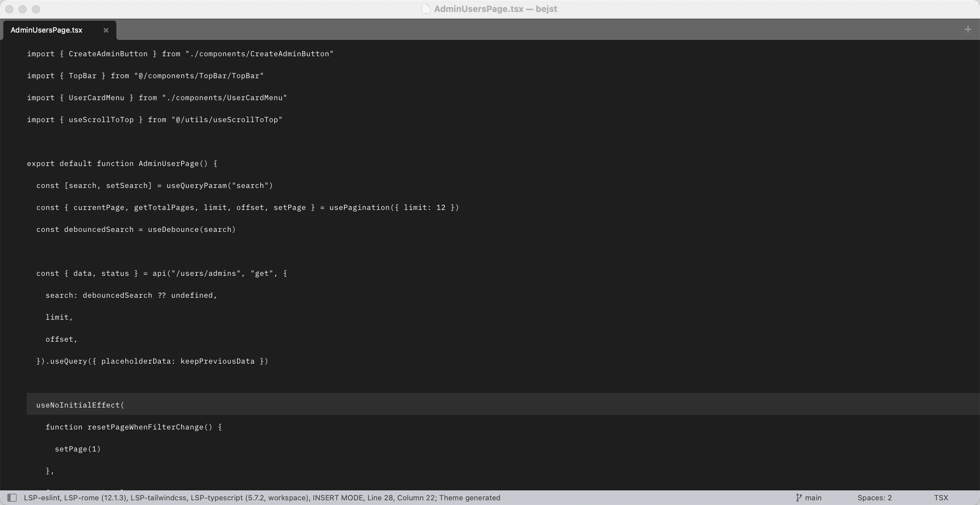The height and width of the screenshot is (505, 980).
Task: Click LSP-rome (12.1.3) in status bar
Action: (x=95, y=498)
